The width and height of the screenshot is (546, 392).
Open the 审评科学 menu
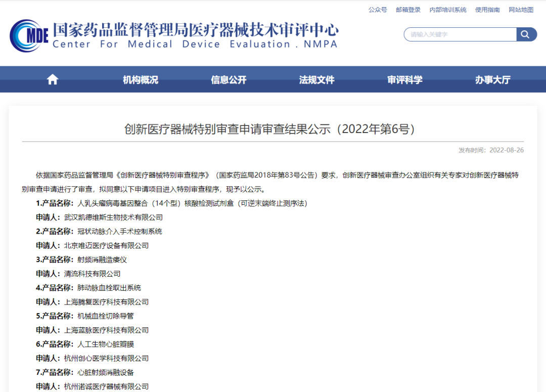click(405, 80)
